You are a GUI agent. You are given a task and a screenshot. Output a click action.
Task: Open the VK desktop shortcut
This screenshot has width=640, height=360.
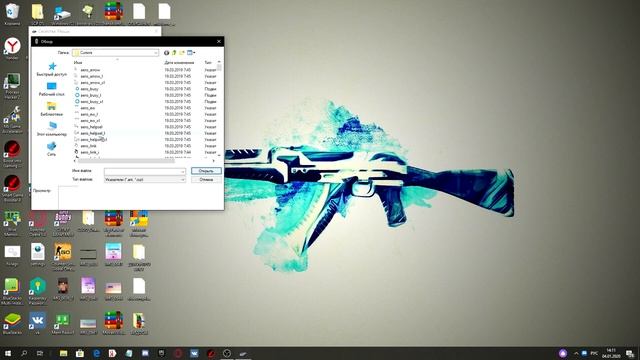37,324
